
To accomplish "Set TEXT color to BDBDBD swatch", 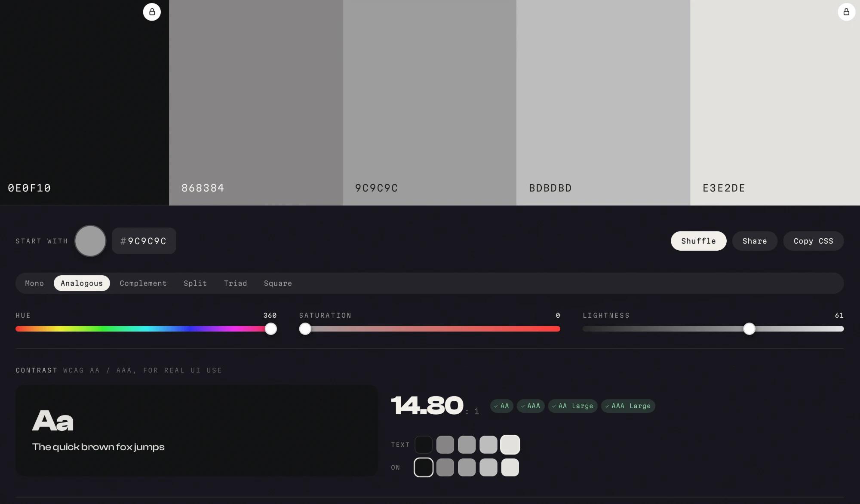I will click(488, 445).
